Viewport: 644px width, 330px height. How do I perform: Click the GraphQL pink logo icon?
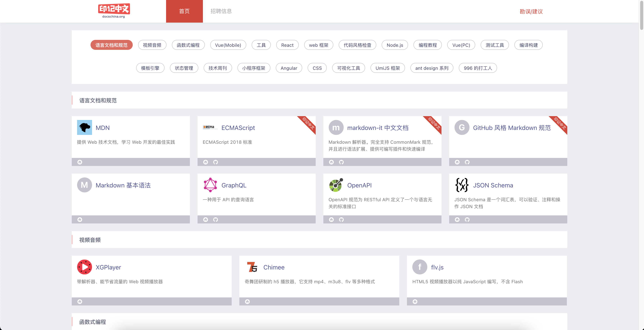click(210, 185)
